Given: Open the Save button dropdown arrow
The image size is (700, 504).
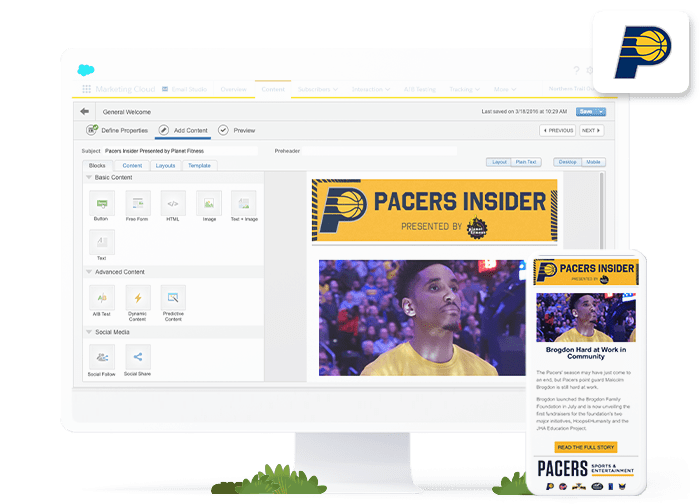Looking at the screenshot, I should click(601, 112).
